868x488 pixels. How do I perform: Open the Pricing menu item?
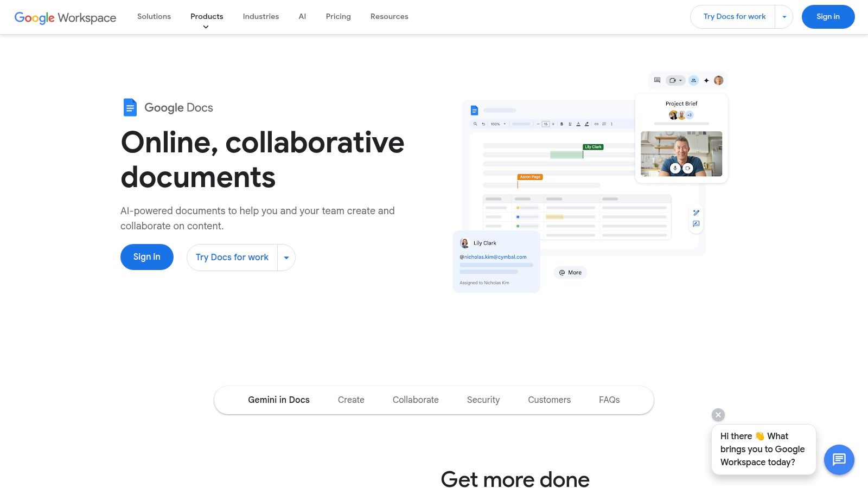point(338,16)
